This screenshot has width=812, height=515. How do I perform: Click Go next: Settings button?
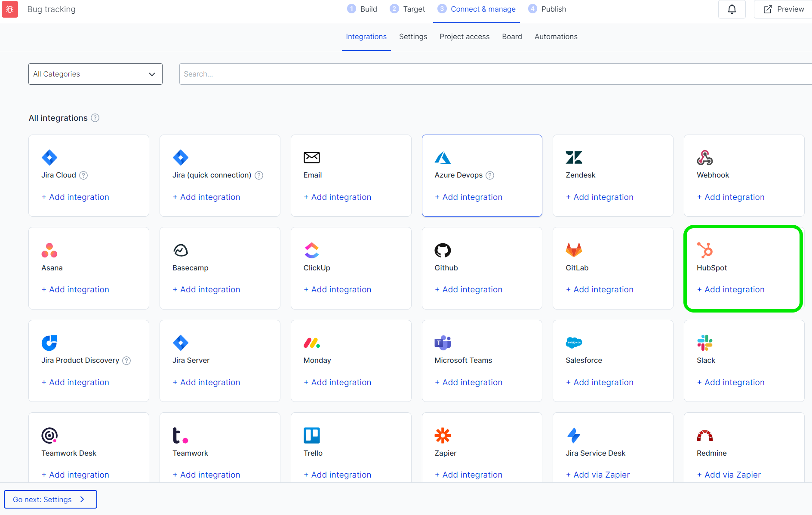pos(50,500)
